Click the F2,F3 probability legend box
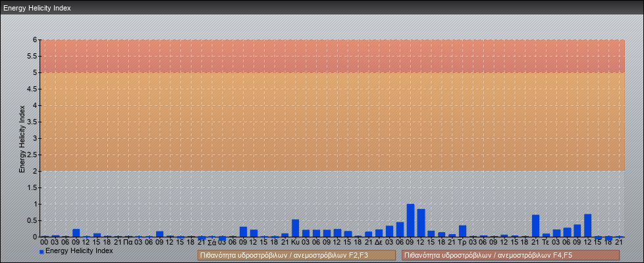644x263 pixels. tap(296, 255)
